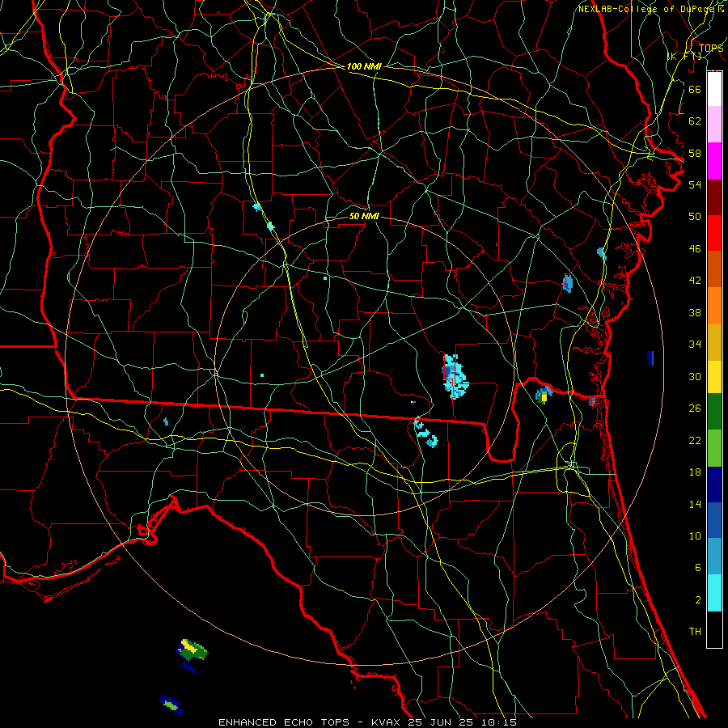Click the white swatch in the tops legend
The image size is (728, 728).
pos(714,89)
